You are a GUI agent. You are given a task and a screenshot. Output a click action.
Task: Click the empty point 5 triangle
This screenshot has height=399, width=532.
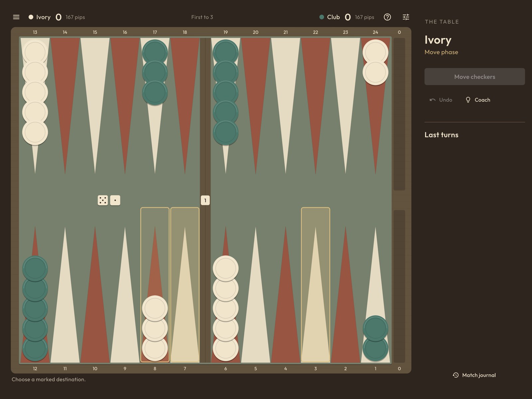[256, 295]
